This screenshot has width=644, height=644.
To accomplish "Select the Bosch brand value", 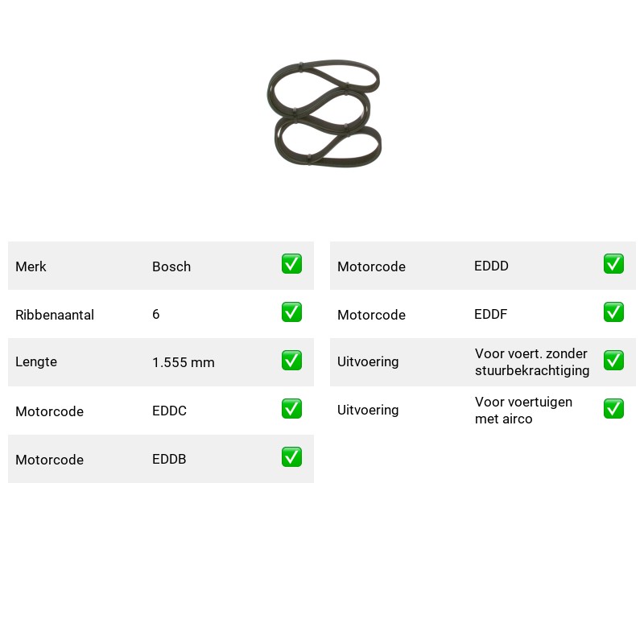I will coord(171,266).
